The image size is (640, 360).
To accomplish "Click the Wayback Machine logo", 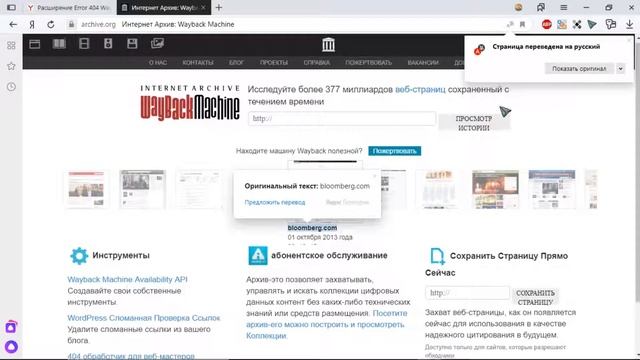I will tap(190, 103).
